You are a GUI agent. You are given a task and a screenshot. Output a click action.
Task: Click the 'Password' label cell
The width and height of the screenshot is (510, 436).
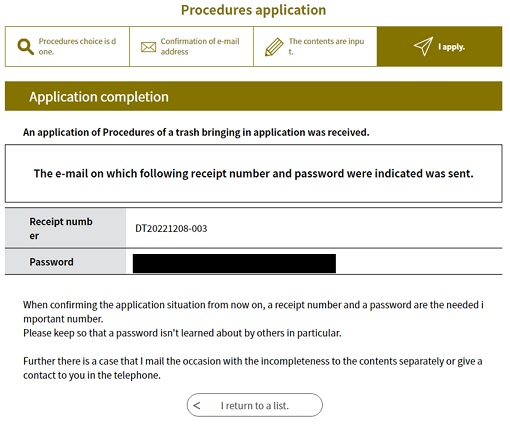tap(65, 262)
